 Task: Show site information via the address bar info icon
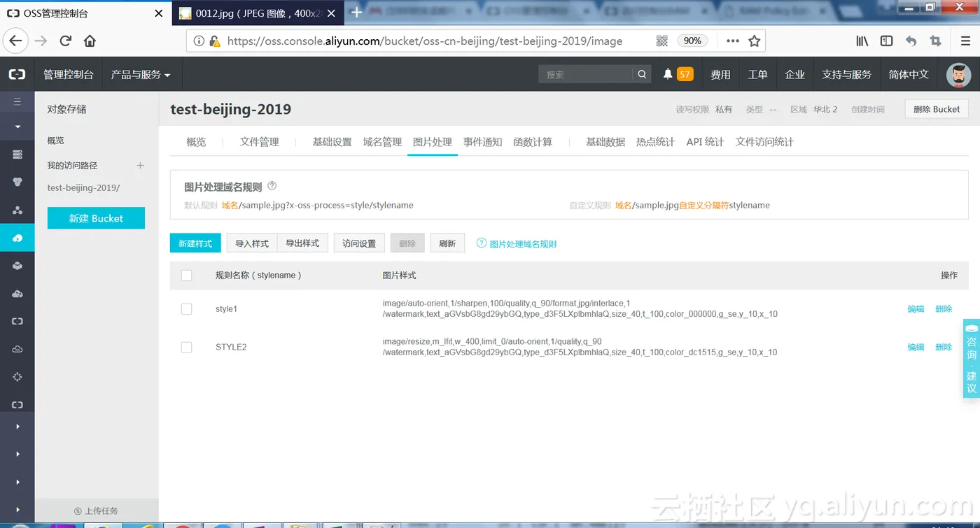[199, 41]
